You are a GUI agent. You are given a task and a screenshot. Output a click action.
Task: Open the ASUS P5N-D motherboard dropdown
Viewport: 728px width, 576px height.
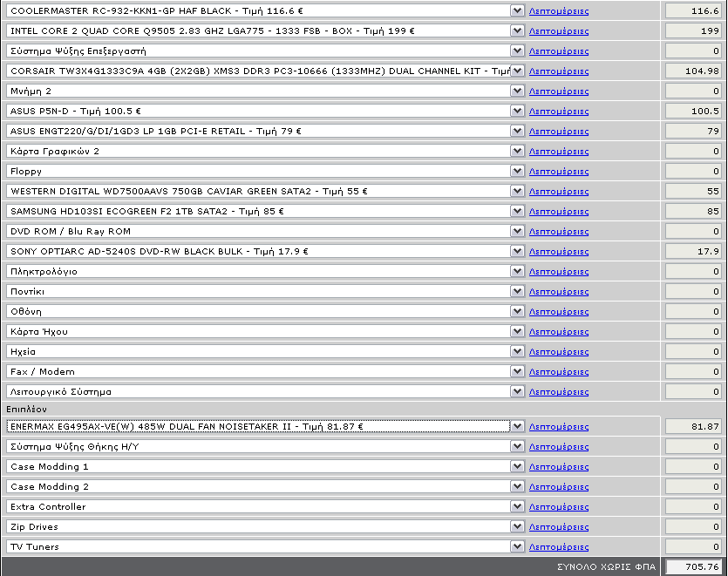tap(266, 111)
